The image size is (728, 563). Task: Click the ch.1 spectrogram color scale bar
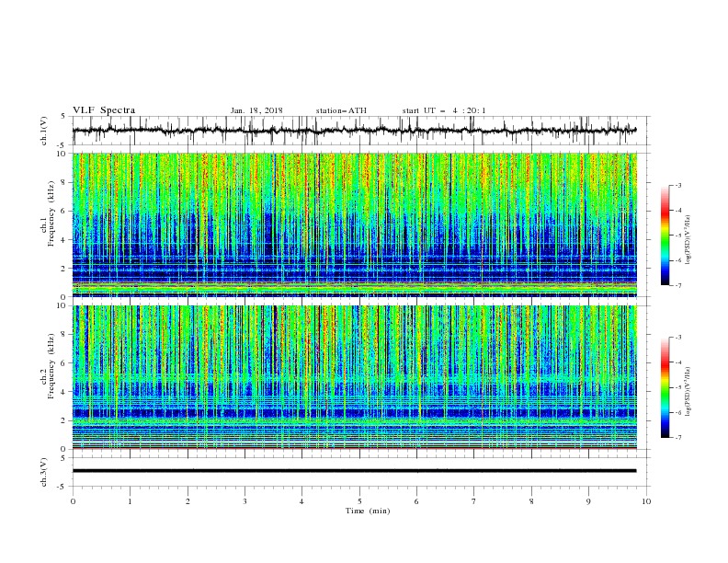click(665, 236)
